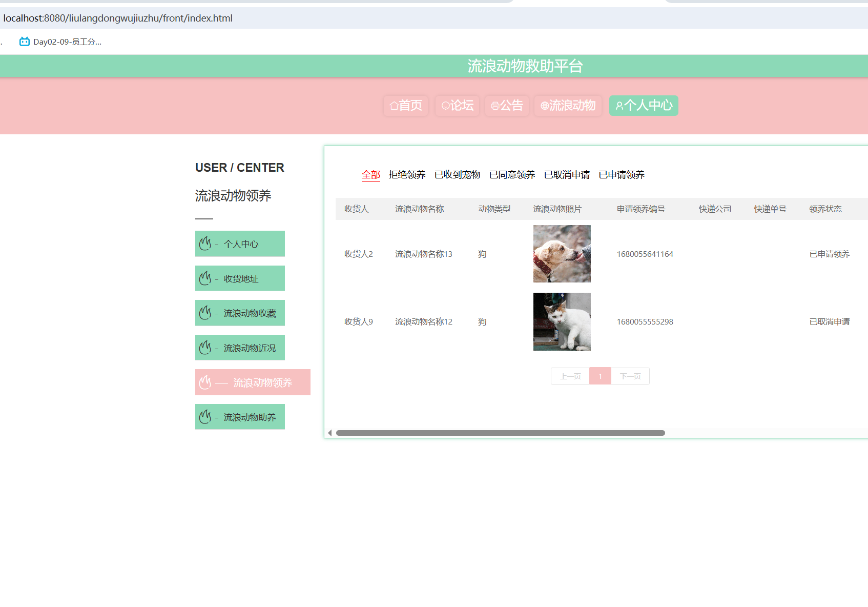This screenshot has width=868, height=607.
Task: Click the 狗 type cell in 收货人2 row
Action: tap(482, 254)
